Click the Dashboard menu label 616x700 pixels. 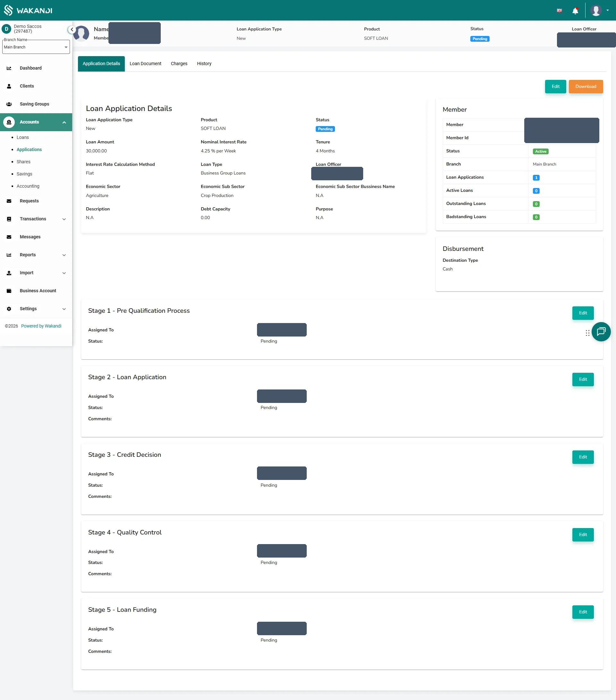tap(31, 68)
